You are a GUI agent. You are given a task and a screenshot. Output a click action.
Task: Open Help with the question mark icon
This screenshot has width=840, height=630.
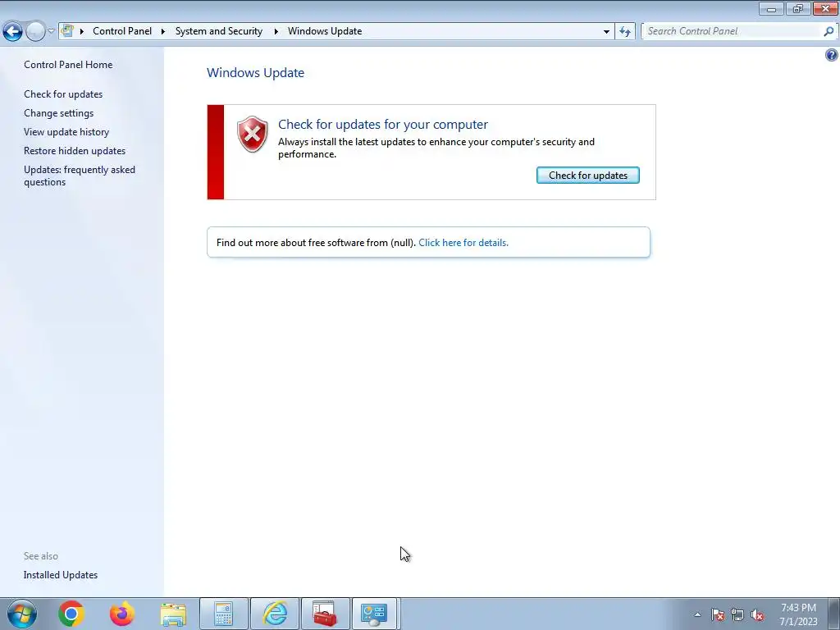point(832,55)
